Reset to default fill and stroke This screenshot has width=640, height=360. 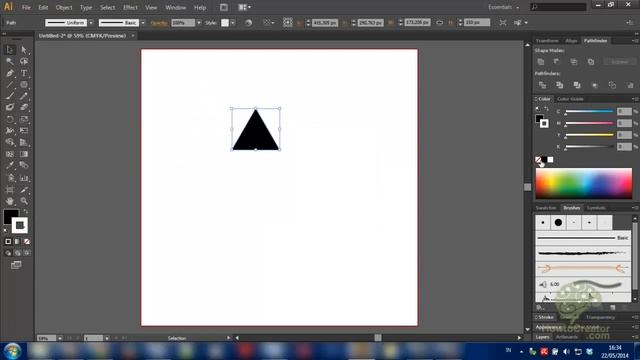click(x=6, y=231)
